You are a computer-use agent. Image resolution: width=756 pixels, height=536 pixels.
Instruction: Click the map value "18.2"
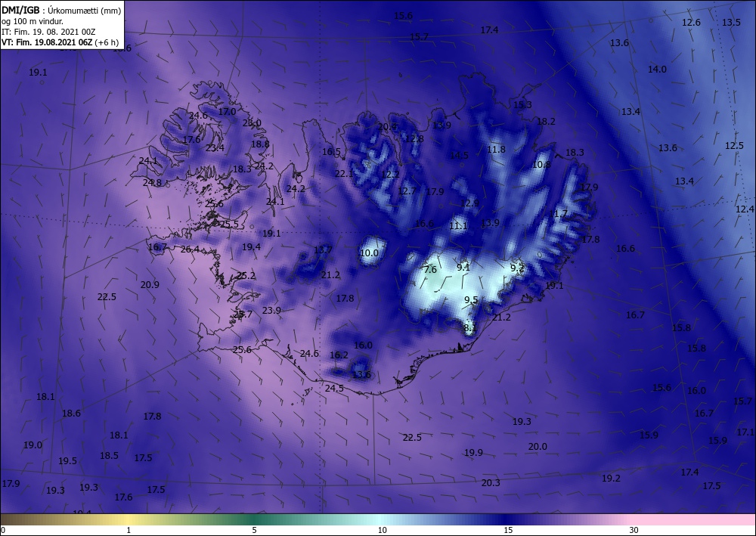(547, 122)
